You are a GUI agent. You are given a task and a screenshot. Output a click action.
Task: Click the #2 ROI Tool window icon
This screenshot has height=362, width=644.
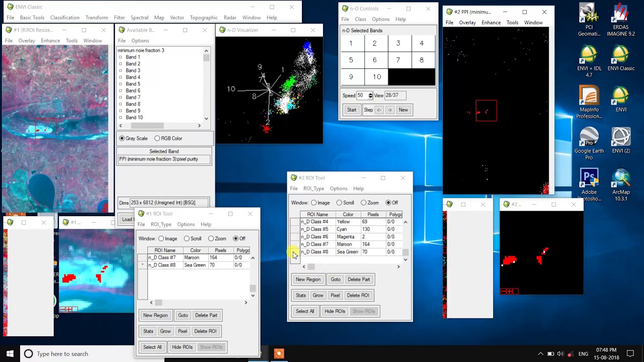294,177
